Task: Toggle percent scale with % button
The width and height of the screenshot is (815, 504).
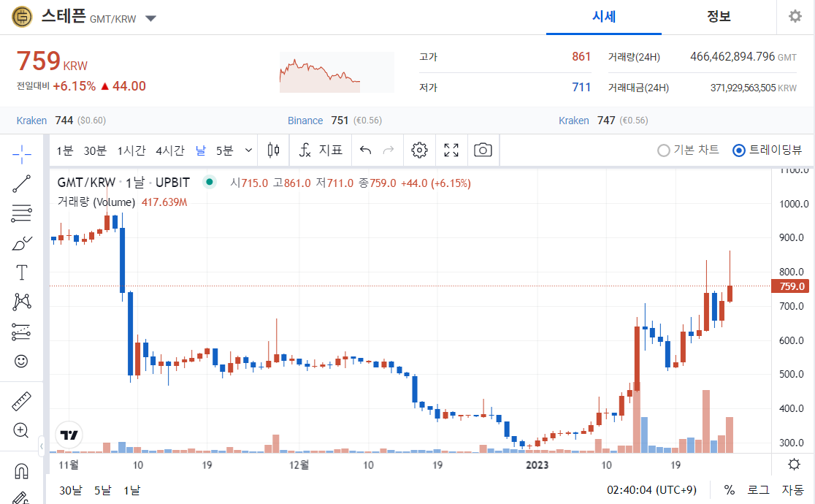Action: (730, 490)
